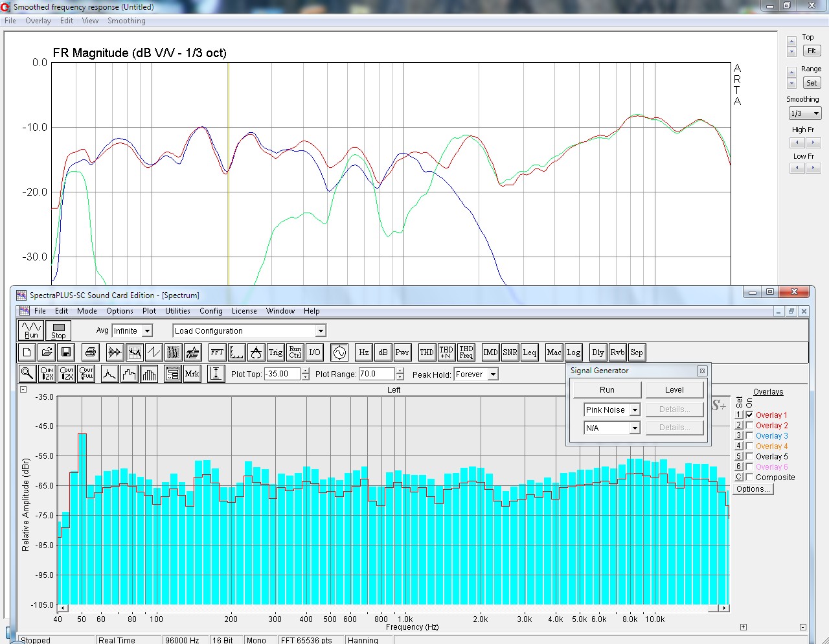Enable the Overlay 4 checkbox

(x=749, y=446)
